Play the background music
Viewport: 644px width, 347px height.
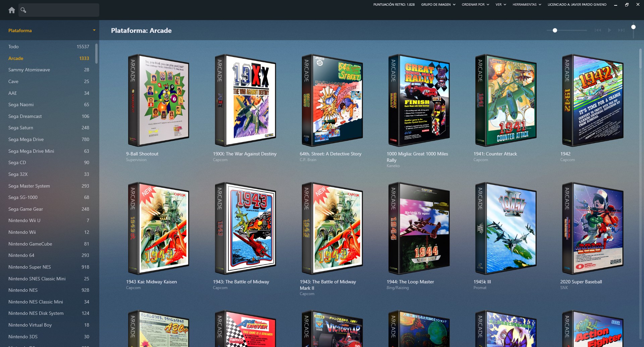pyautogui.click(x=609, y=30)
